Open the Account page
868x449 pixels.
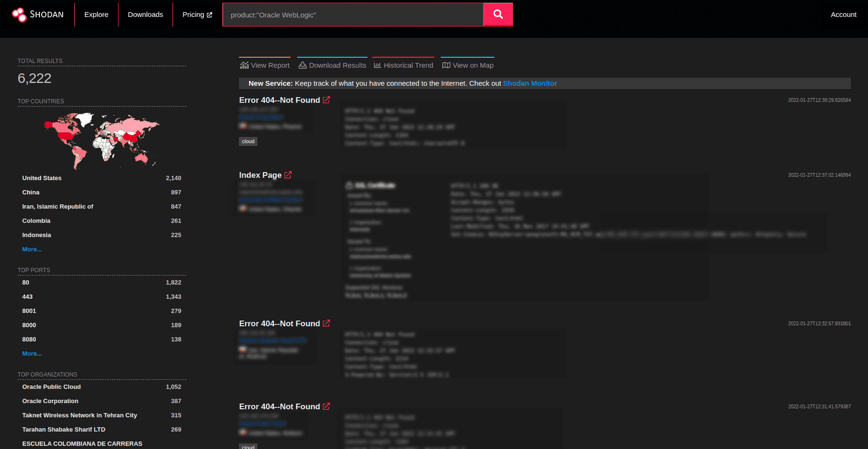click(x=843, y=14)
